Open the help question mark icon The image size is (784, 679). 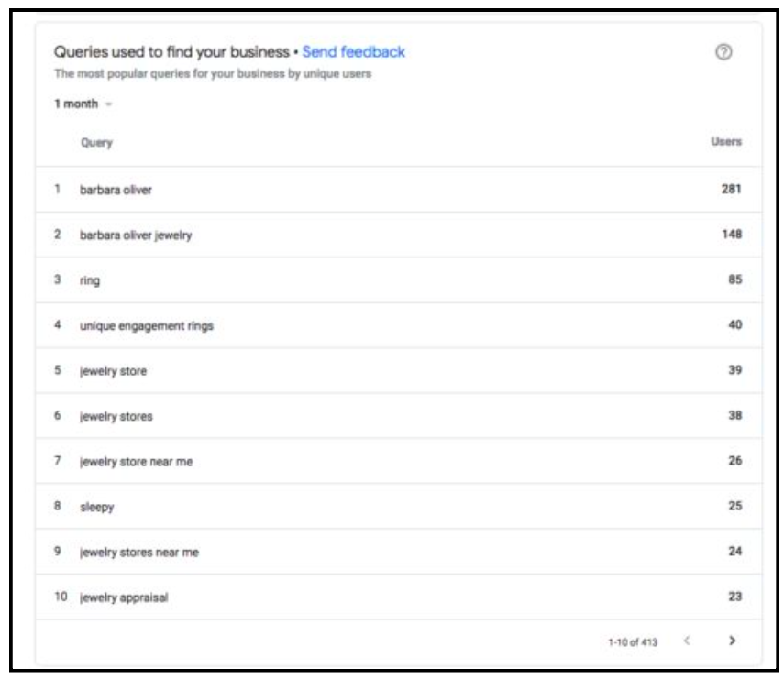(x=723, y=52)
